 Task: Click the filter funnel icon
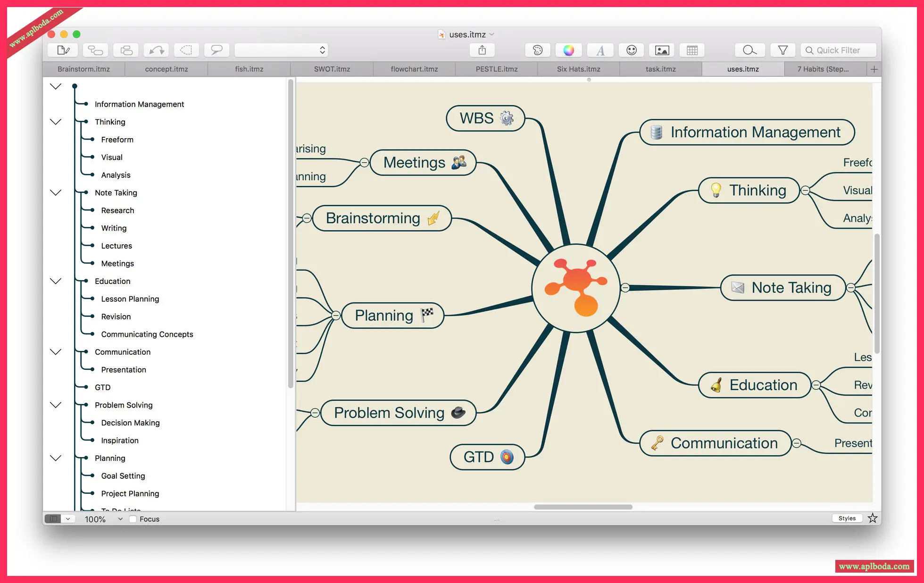(782, 50)
